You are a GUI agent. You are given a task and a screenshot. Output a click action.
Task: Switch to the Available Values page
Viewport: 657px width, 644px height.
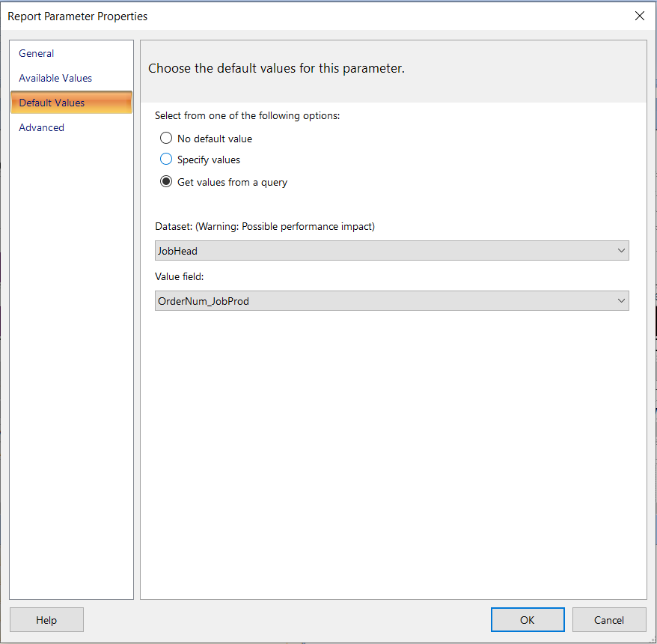(x=55, y=78)
